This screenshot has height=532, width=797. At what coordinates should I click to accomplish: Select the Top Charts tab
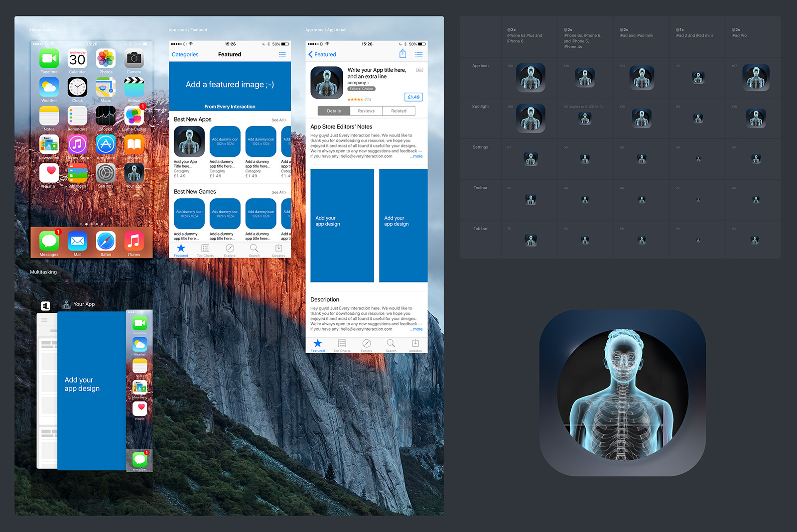point(205,251)
